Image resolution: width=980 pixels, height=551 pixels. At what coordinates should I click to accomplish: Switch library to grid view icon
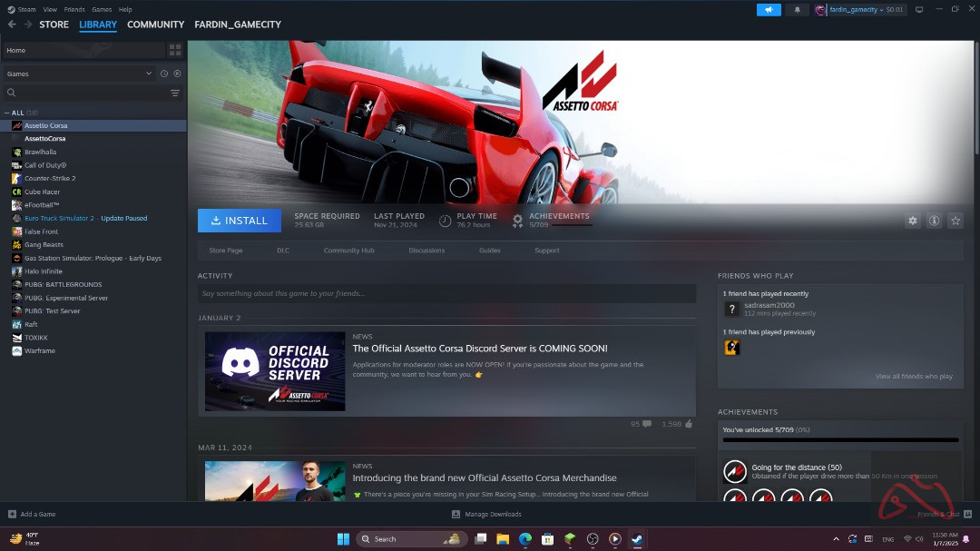pyautogui.click(x=175, y=50)
